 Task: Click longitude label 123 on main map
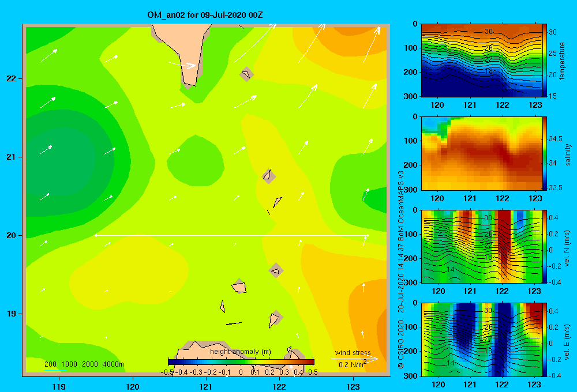tap(353, 386)
